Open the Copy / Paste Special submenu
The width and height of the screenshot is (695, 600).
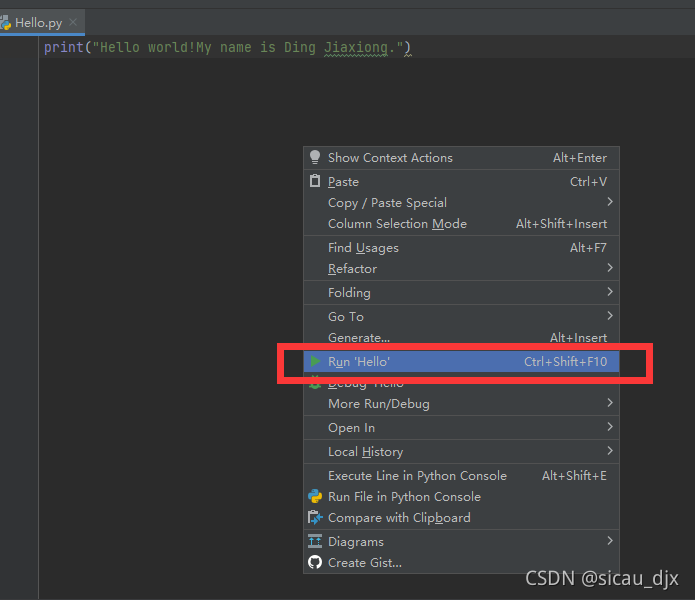[x=461, y=203]
